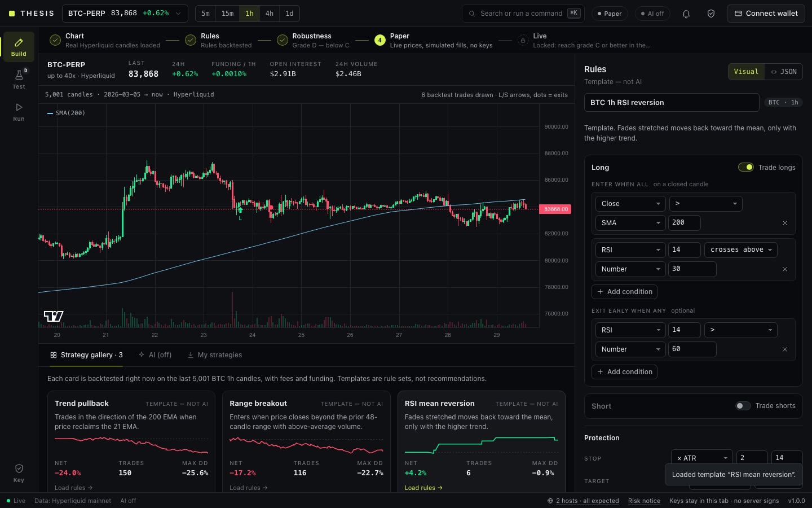The width and height of the screenshot is (812, 508).
Task: Remove the RSI > 60 exit condition
Action: 785,349
